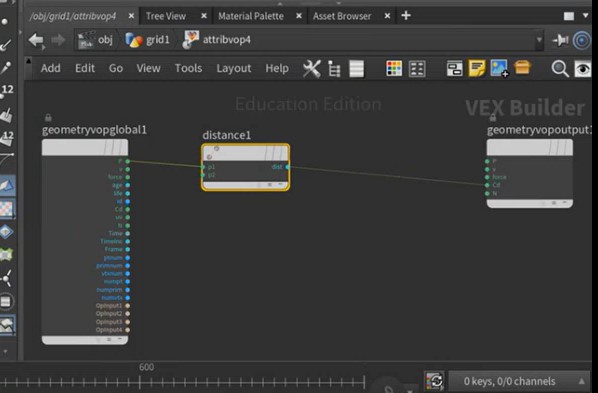Viewport: 598px width, 393px height.
Task: Click the middle footer icon on geometryvopglobal1
Action: click(109, 339)
